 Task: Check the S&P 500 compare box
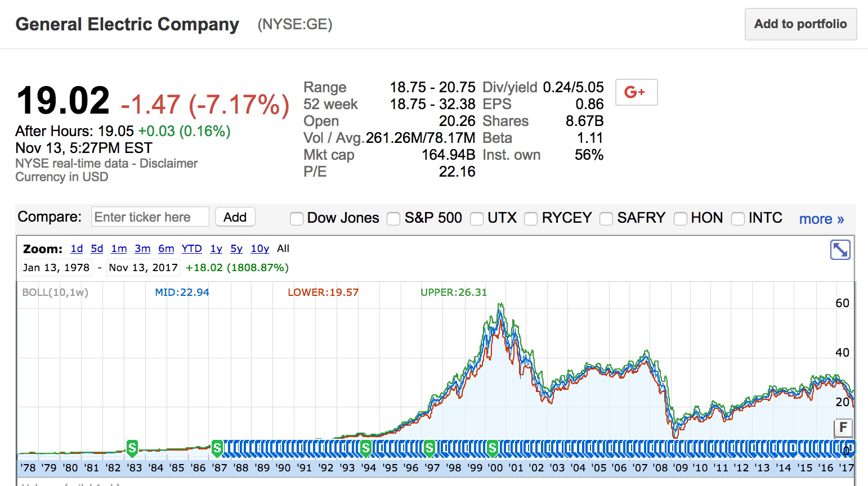[394, 218]
